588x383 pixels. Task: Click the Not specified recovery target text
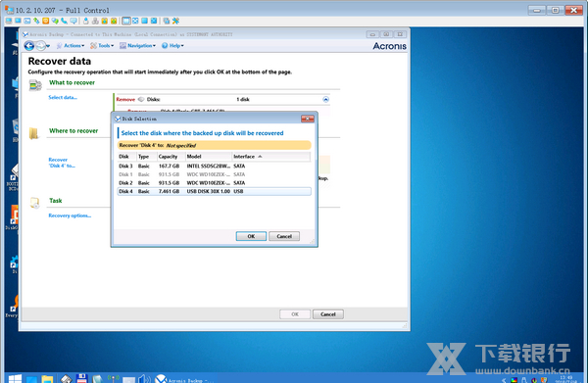point(181,145)
